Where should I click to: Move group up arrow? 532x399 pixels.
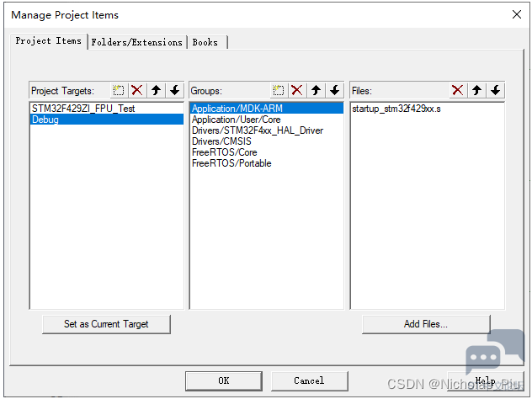[316, 90]
